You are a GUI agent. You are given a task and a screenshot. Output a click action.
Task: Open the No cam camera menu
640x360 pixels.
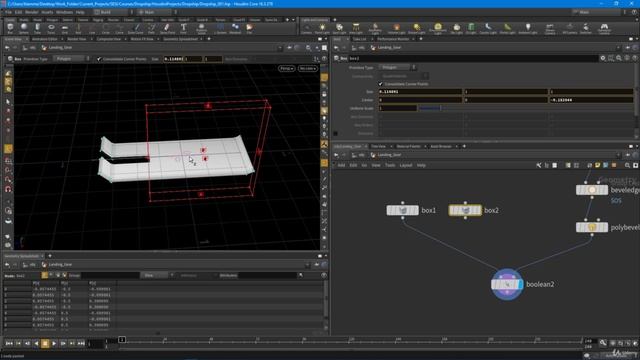[x=307, y=69]
